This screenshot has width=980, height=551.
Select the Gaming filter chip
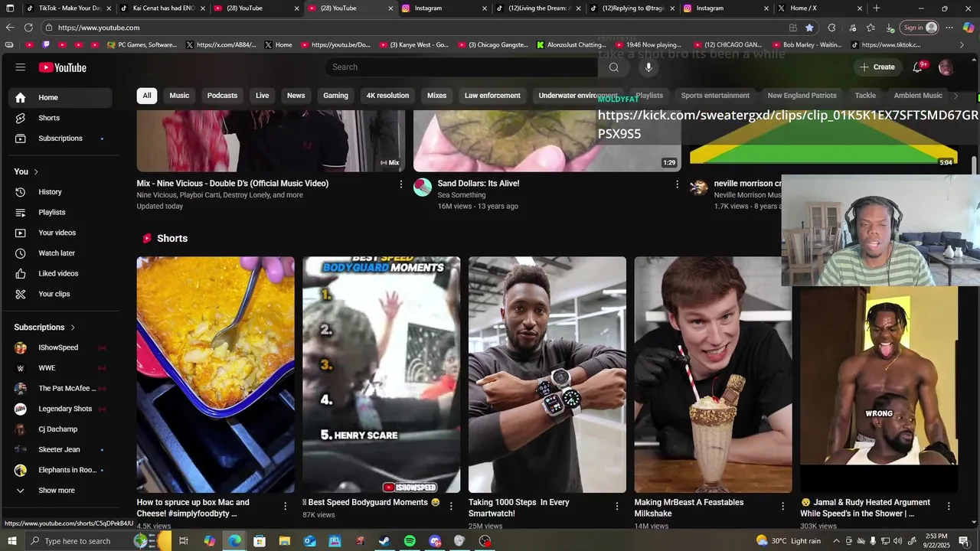point(335,96)
